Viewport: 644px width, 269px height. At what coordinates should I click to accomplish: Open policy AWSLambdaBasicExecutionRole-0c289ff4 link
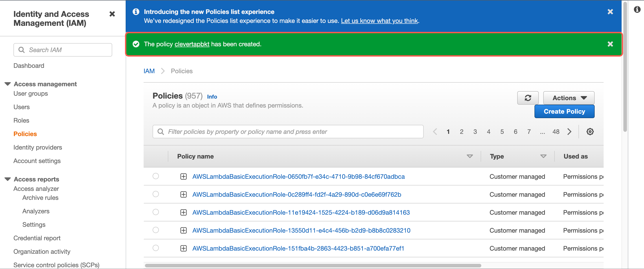297,194
